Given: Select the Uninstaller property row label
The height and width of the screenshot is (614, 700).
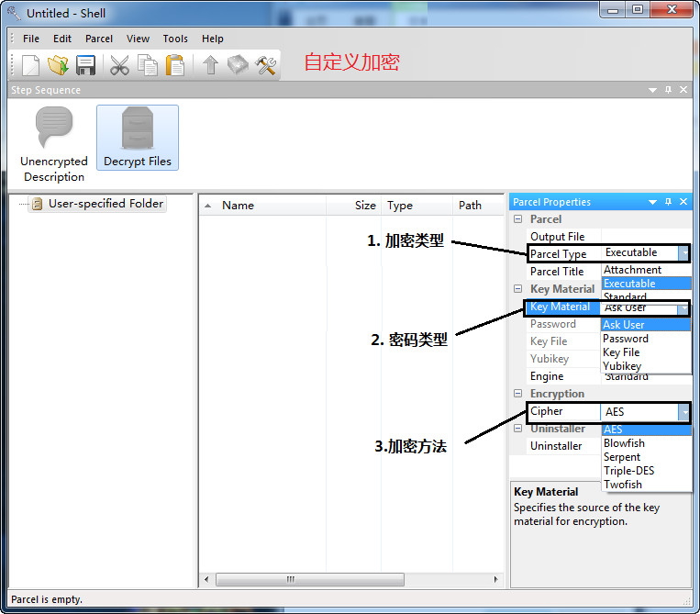Looking at the screenshot, I should click(556, 446).
